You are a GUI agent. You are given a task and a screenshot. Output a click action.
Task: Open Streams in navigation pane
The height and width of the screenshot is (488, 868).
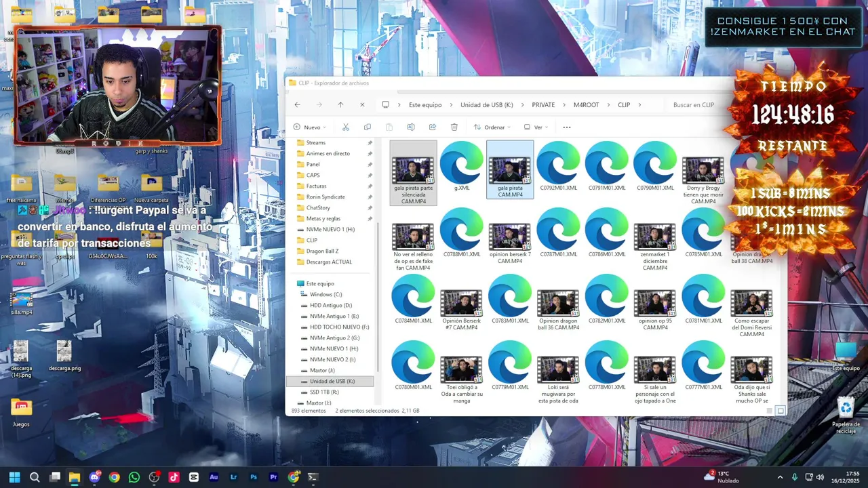click(316, 143)
